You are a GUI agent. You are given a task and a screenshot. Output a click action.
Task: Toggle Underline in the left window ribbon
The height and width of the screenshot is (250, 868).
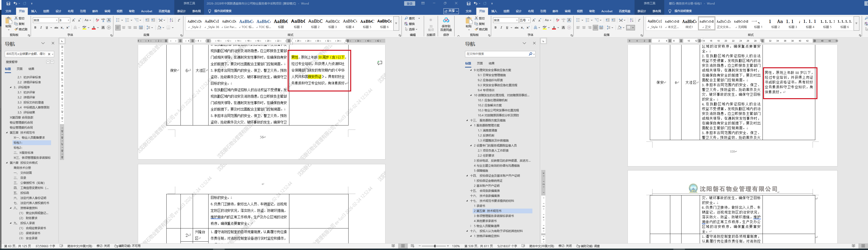point(47,28)
